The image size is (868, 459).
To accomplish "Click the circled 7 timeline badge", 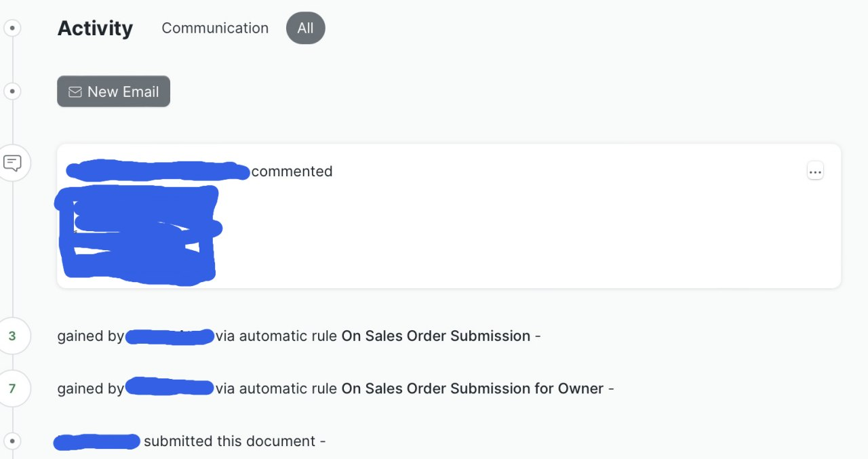I will click(x=15, y=388).
